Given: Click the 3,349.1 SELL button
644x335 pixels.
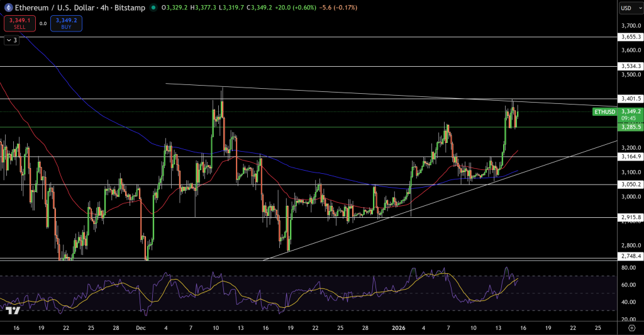Looking at the screenshot, I should (19, 23).
